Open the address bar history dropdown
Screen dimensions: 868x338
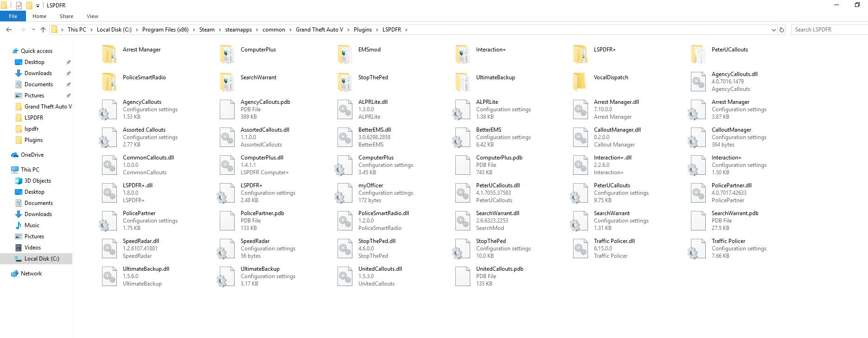773,30
